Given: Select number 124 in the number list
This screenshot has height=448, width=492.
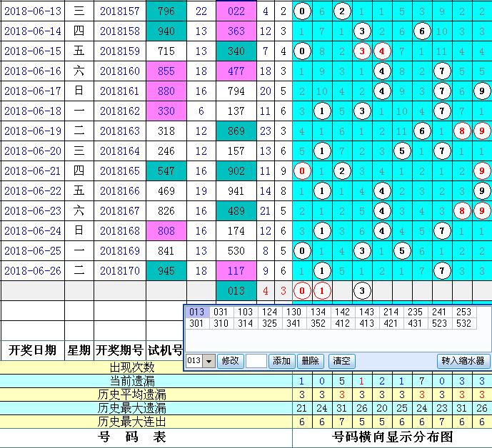Looking at the screenshot, I should pos(269,312).
